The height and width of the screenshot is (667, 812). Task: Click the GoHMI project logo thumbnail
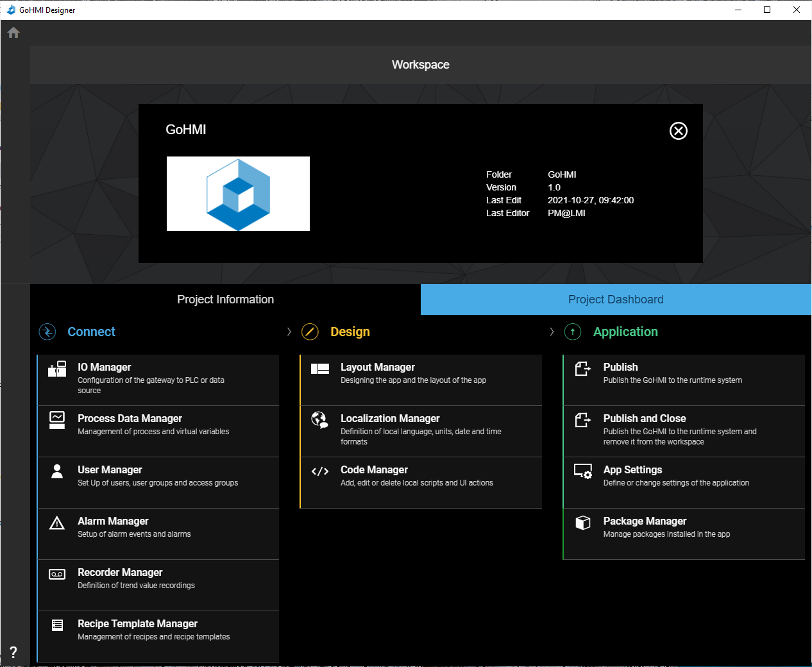238,194
